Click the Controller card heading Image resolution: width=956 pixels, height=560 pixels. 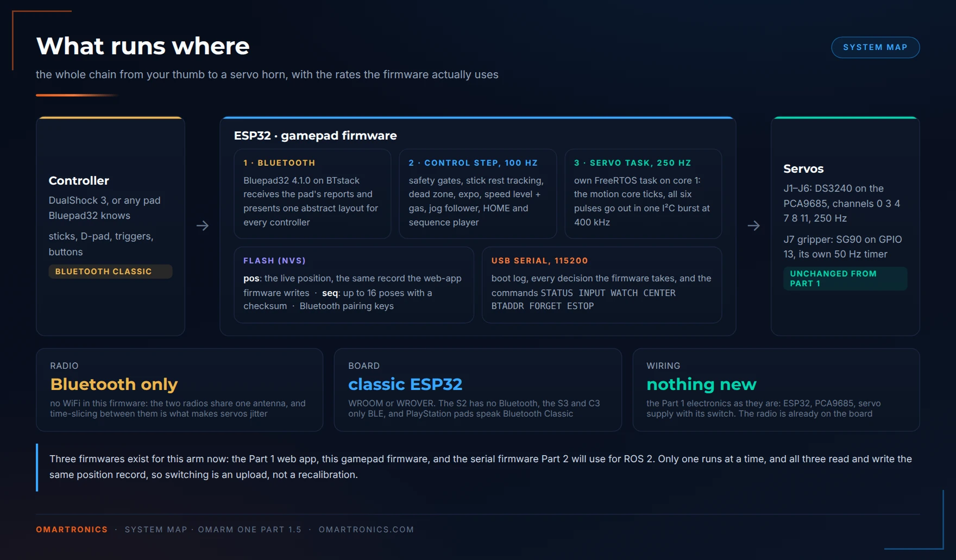[79, 180]
